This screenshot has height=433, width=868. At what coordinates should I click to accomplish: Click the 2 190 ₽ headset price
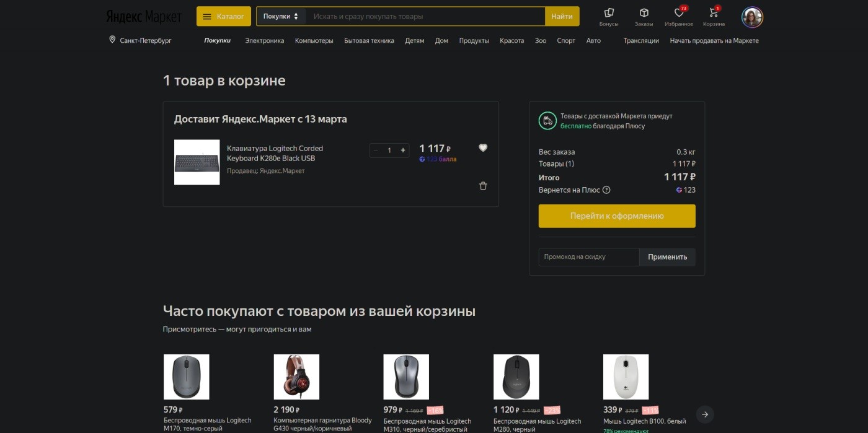pos(286,409)
